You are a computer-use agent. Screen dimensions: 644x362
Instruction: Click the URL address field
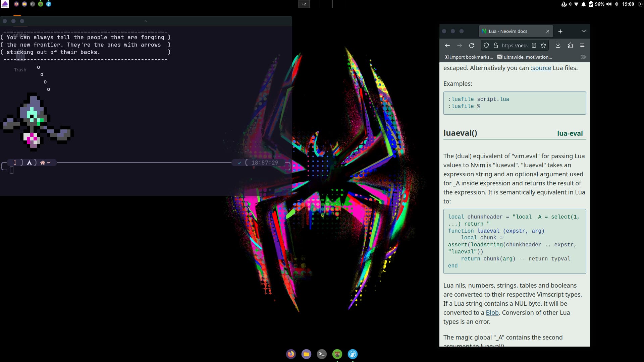tap(515, 45)
